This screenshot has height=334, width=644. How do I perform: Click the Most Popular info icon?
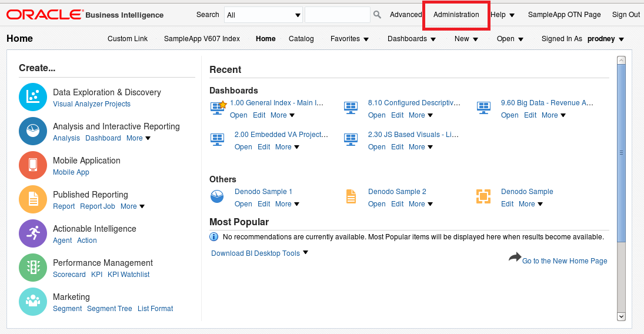(x=213, y=236)
